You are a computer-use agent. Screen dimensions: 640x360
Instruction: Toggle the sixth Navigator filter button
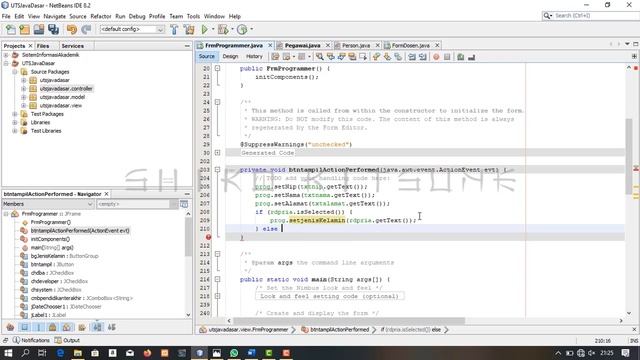point(82,327)
